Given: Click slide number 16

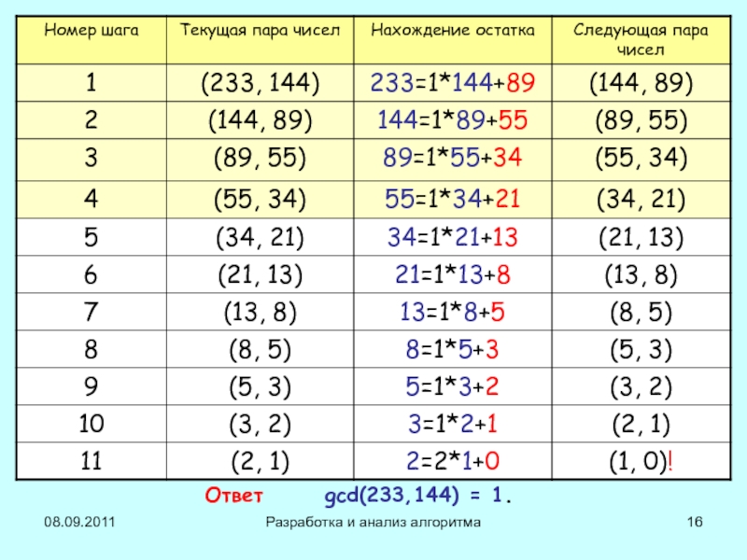Looking at the screenshot, I should [x=695, y=522].
